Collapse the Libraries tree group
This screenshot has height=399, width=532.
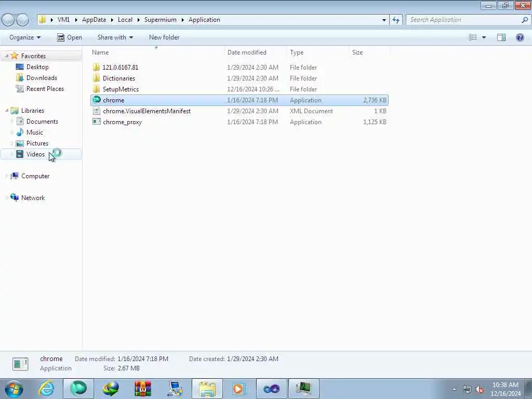(x=6, y=110)
